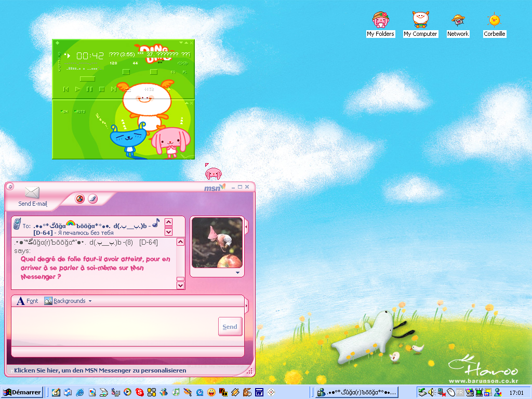This screenshot has width=532, height=399.
Task: Click Winamp volume slider knob
Action: click(126, 72)
